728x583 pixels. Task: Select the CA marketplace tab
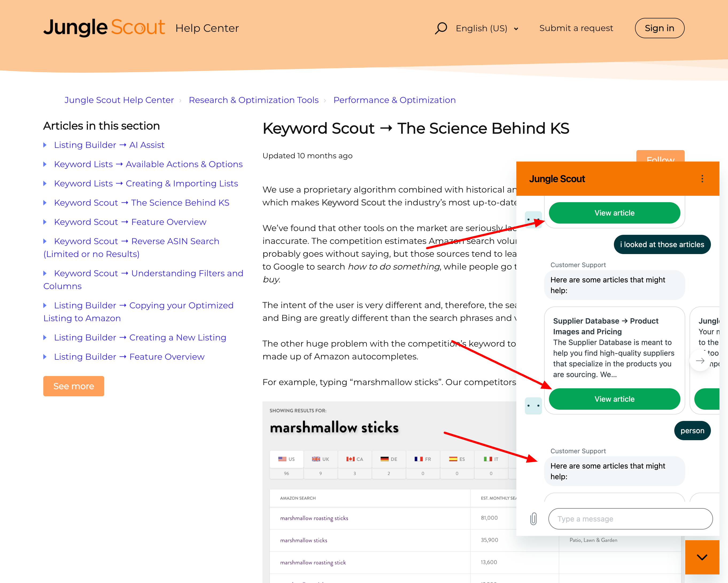click(x=355, y=459)
